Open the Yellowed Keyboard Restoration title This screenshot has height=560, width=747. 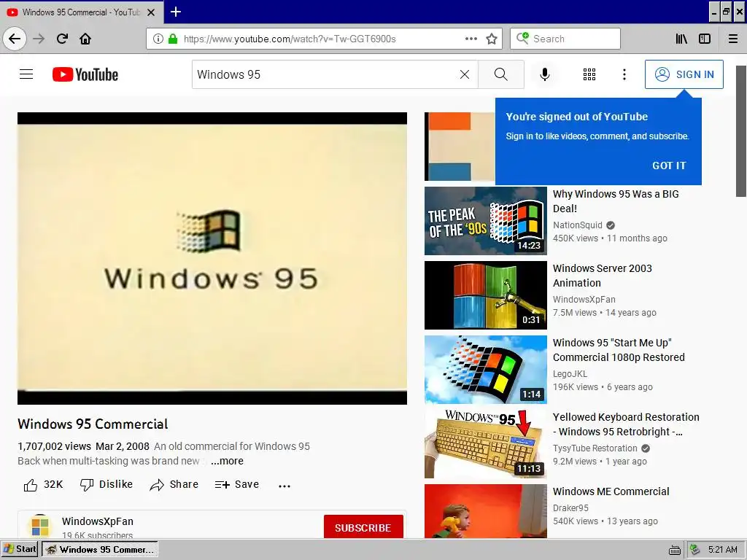(x=625, y=424)
